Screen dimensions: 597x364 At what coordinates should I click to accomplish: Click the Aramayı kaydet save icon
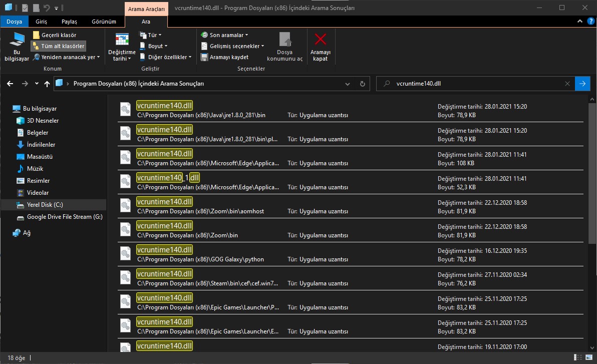(204, 57)
